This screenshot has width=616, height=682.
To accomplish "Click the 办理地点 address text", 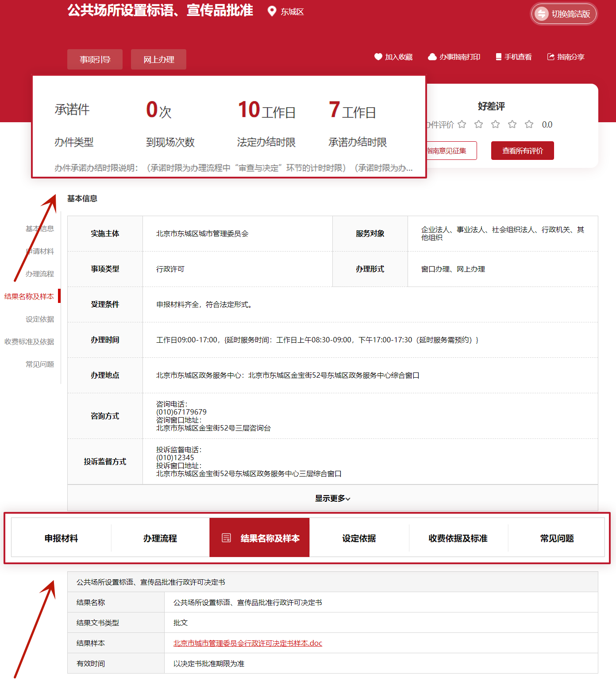I will point(288,375).
